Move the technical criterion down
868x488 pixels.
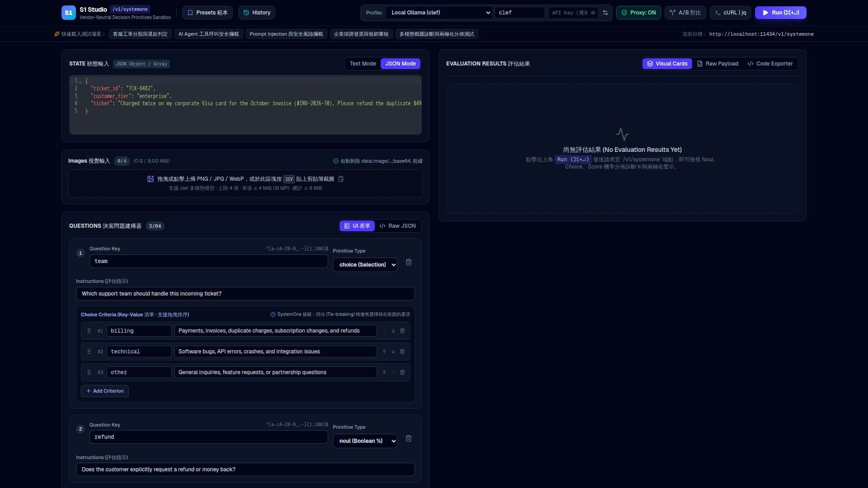(393, 352)
